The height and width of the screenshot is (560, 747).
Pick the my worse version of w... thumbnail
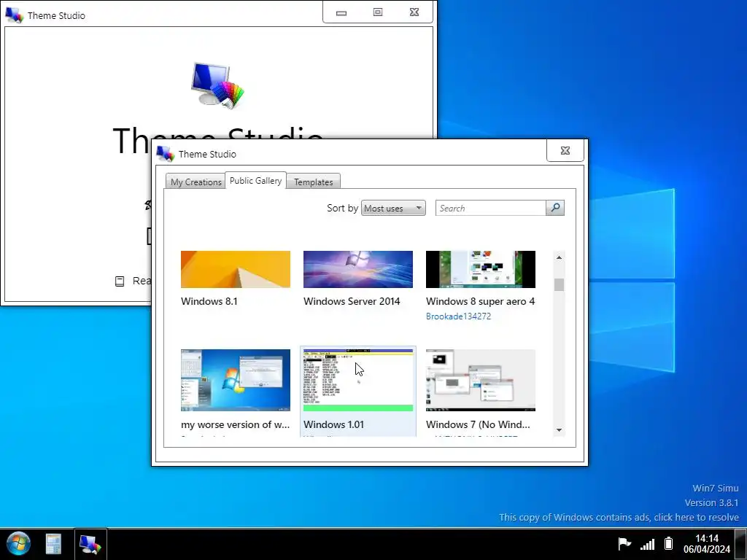tap(236, 380)
